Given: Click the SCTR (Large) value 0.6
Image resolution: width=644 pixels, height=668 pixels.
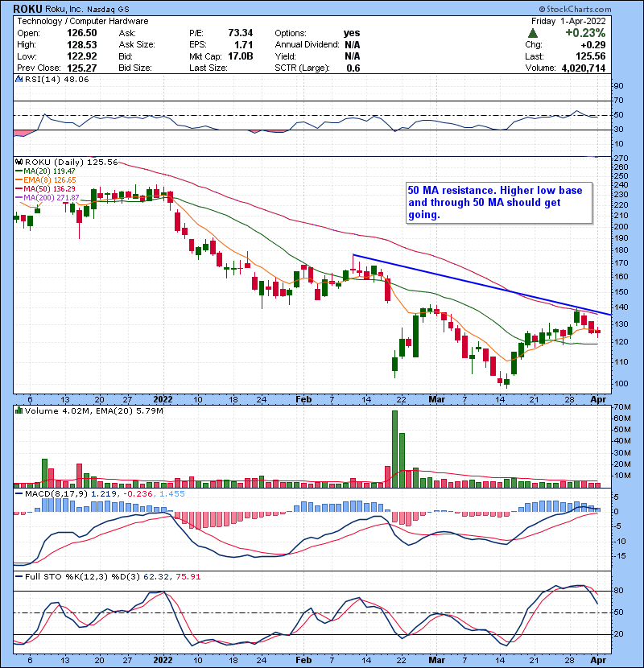Looking at the screenshot, I should 353,68.
